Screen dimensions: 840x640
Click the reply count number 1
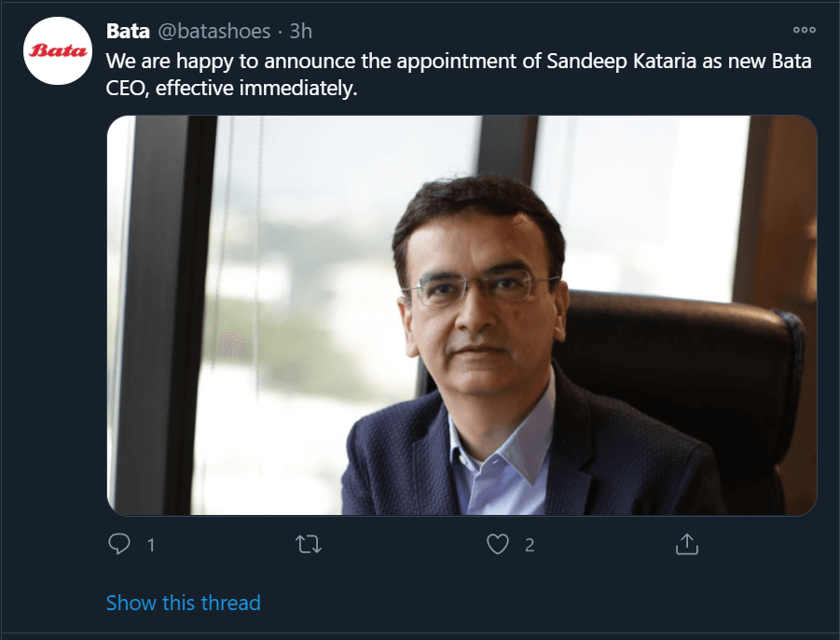point(151,545)
